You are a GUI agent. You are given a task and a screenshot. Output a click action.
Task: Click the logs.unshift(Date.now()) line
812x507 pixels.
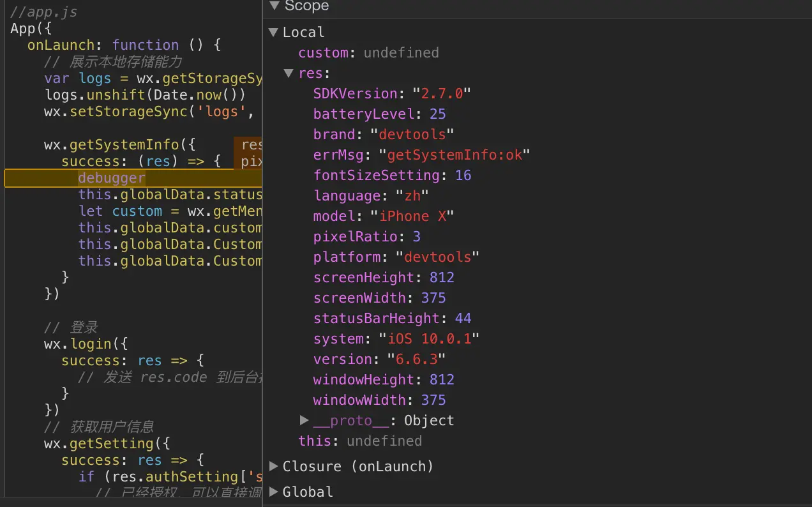point(145,95)
